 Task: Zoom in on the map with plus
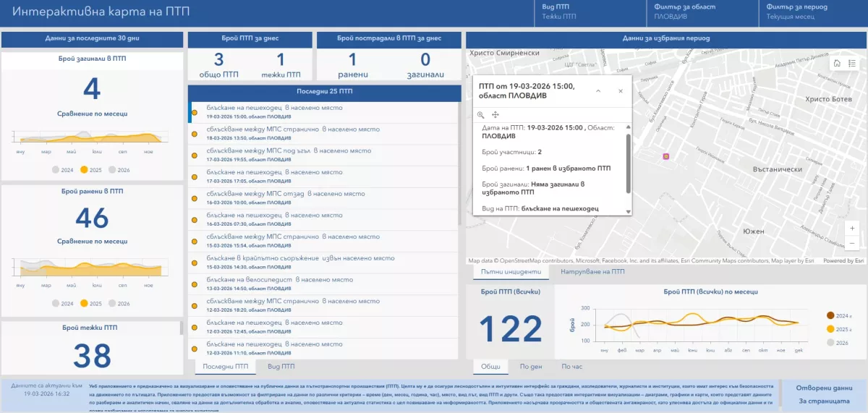pos(852,228)
